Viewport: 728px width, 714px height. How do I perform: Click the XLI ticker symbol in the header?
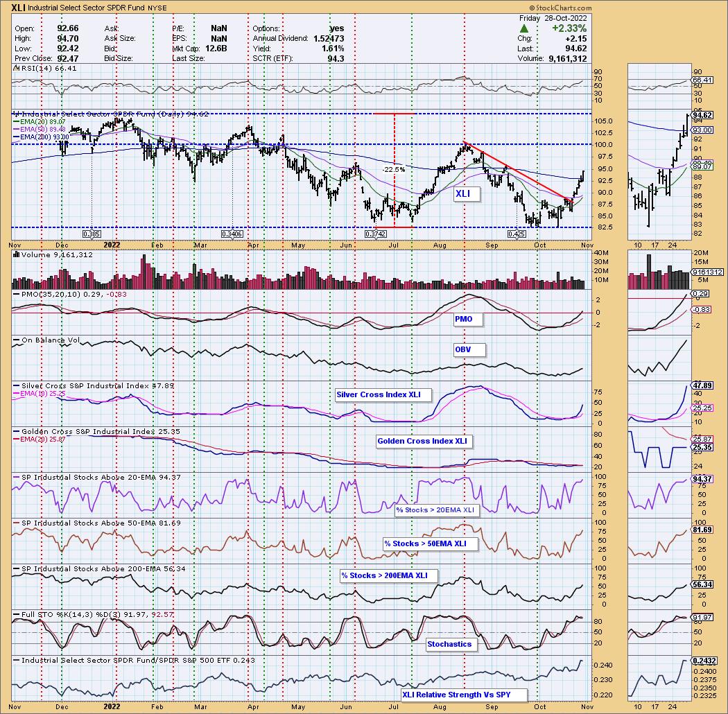pyautogui.click(x=19, y=8)
